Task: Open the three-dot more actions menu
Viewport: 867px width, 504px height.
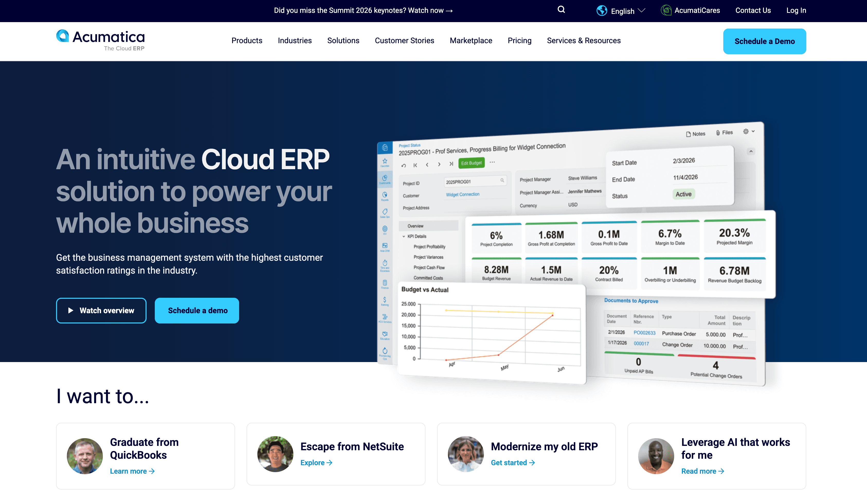Action: (x=492, y=162)
